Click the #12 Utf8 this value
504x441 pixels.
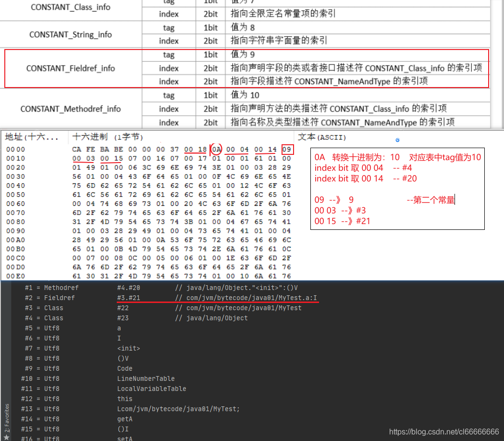tap(125, 399)
